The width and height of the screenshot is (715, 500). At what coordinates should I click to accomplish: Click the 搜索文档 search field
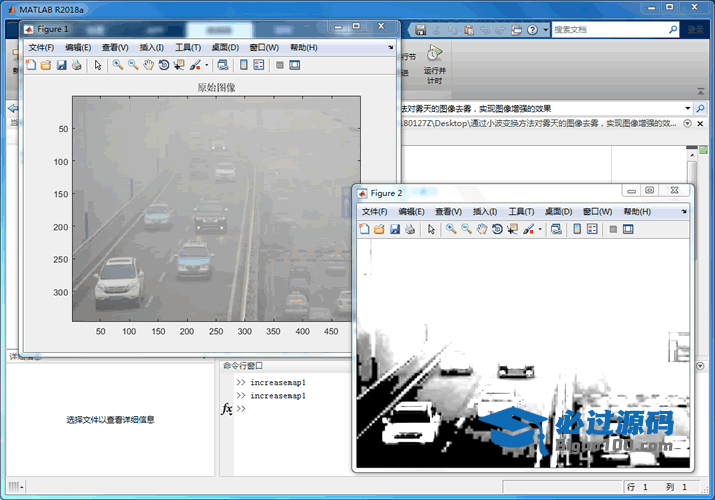610,30
